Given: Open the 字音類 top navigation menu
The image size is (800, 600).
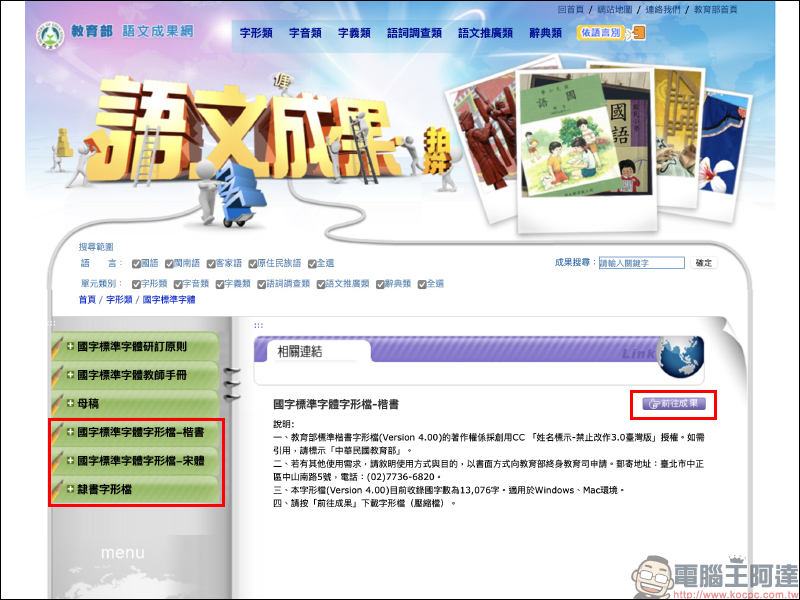Looking at the screenshot, I should tap(305, 33).
